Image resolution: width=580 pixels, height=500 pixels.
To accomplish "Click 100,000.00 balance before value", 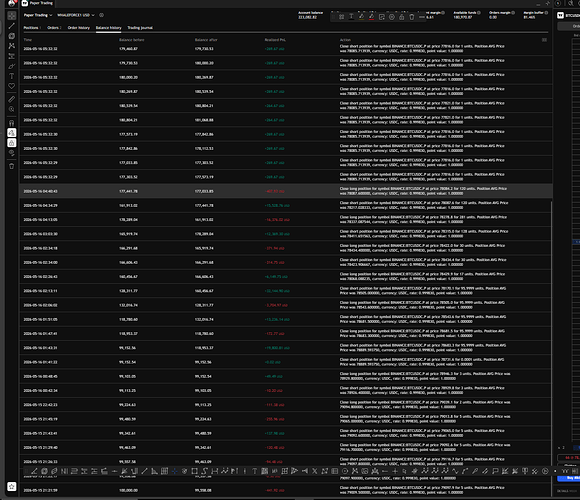I will pos(128,490).
